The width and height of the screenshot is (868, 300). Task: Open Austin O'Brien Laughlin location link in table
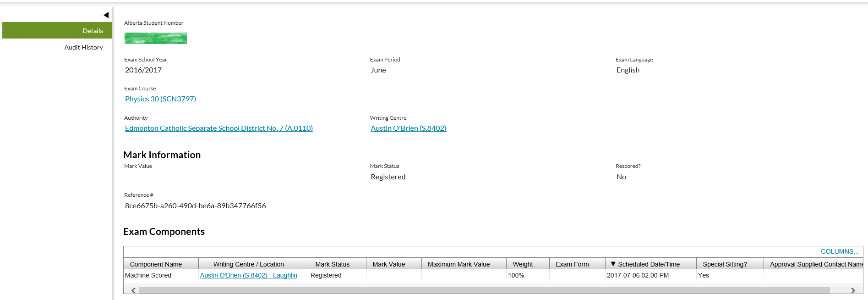[248, 276]
